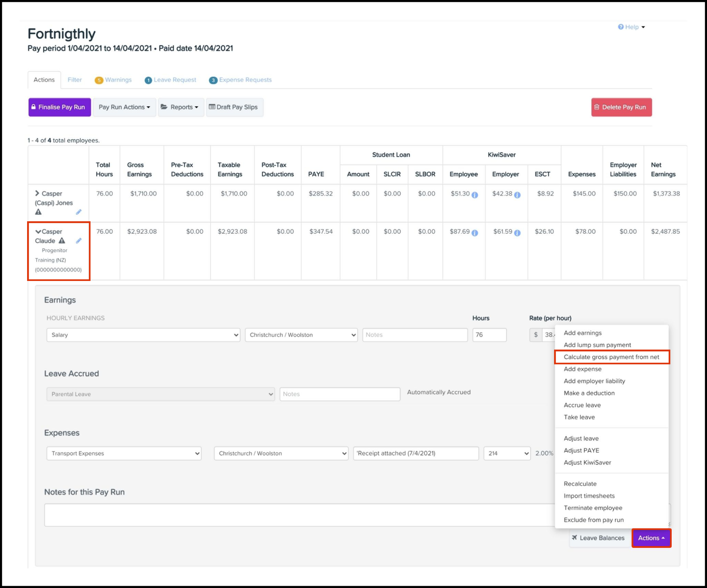Open the Salary earnings type dropdown

pos(143,335)
